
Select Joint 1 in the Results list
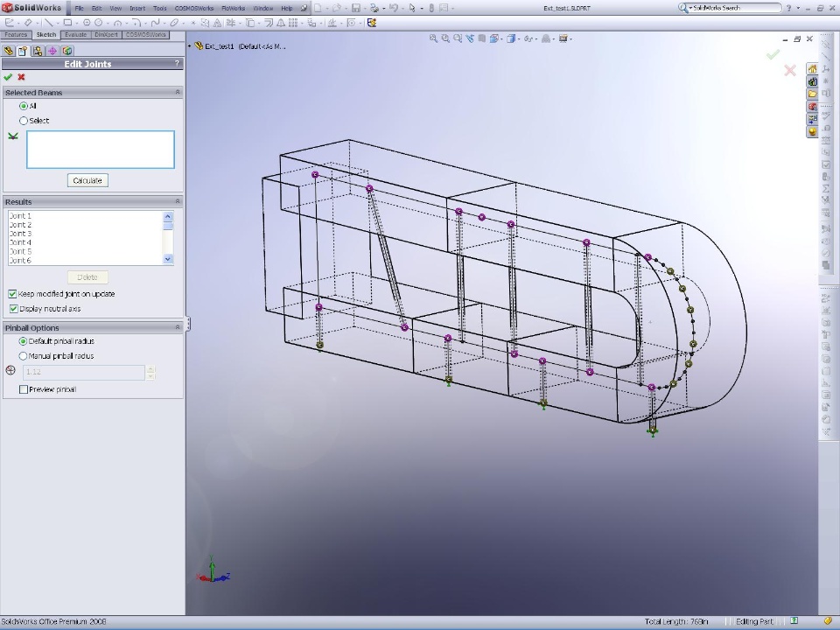(20, 216)
